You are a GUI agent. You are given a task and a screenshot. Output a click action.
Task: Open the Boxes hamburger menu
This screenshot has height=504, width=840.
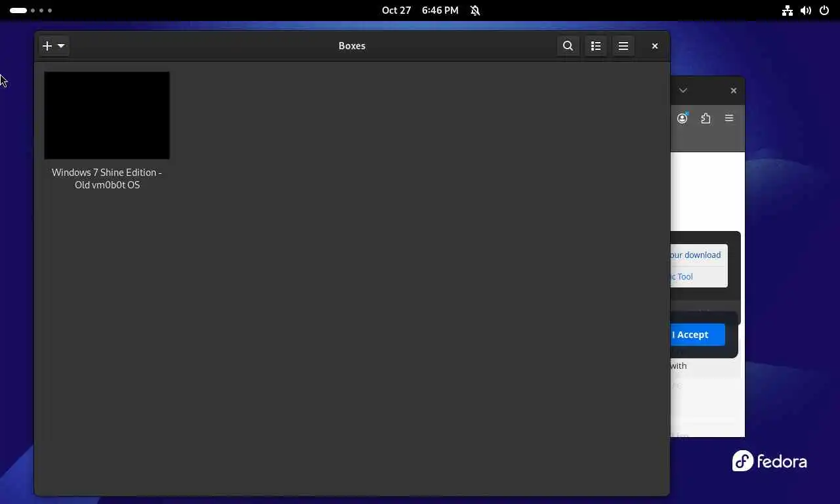623,46
